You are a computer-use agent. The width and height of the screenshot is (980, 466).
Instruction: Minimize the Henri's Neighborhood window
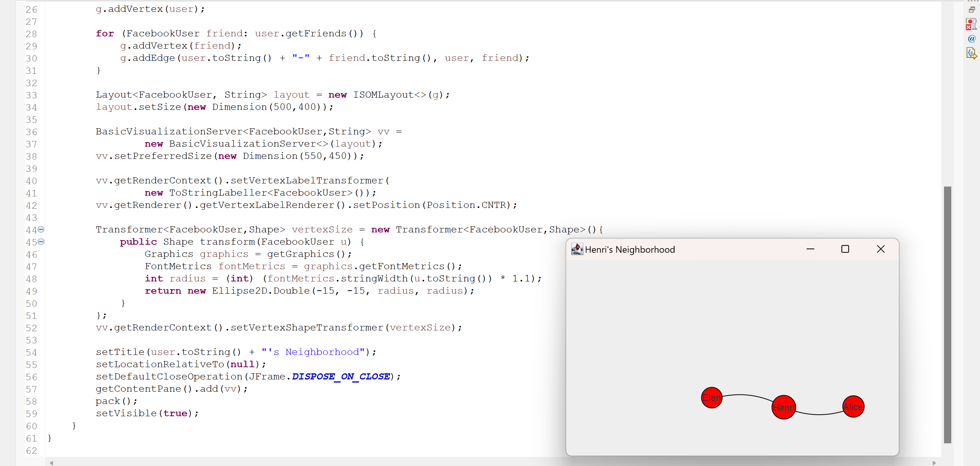810,249
